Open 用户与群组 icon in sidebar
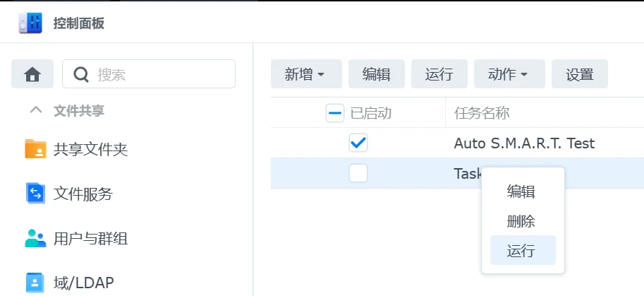The height and width of the screenshot is (296, 644). coord(36,238)
